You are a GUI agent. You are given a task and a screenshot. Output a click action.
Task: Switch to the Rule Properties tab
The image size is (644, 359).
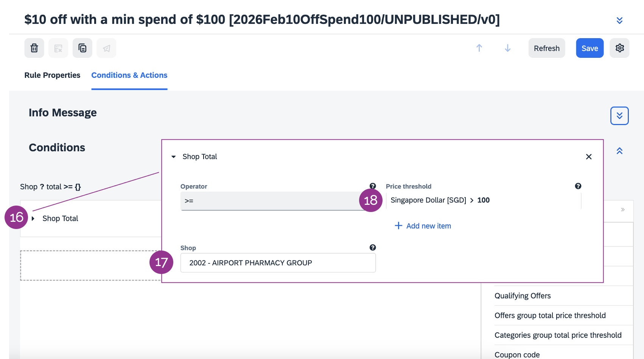click(x=52, y=75)
